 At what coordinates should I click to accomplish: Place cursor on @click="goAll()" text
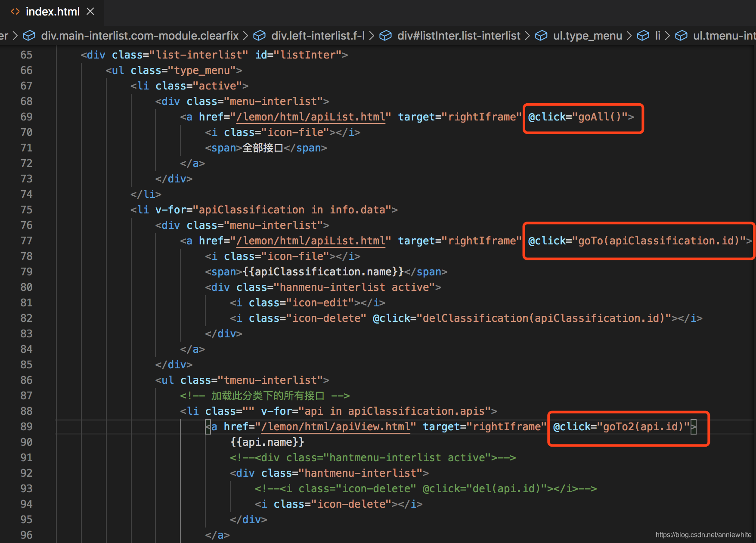pyautogui.click(x=578, y=117)
